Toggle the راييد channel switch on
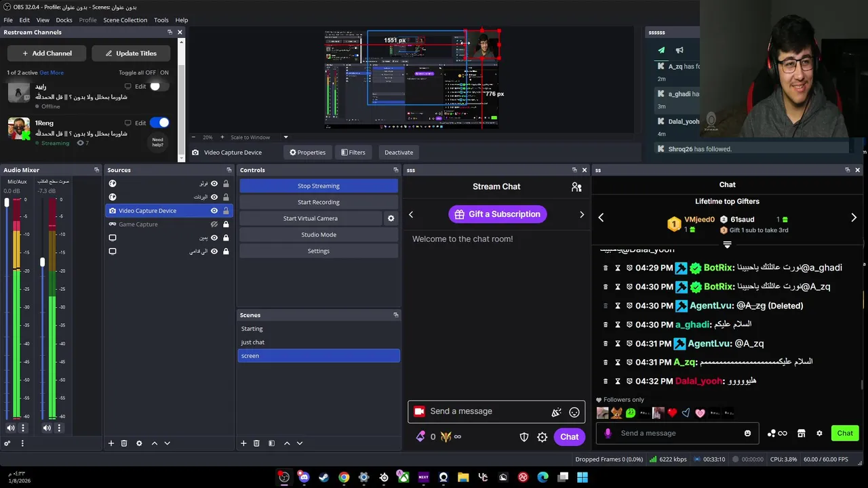The width and height of the screenshot is (868, 488). (x=159, y=86)
